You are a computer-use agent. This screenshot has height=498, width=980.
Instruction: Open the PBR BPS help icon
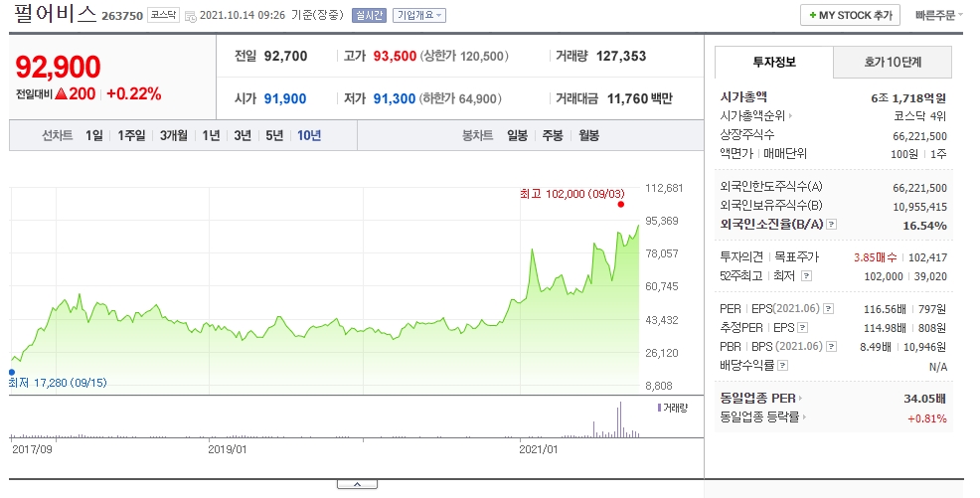click(x=831, y=346)
